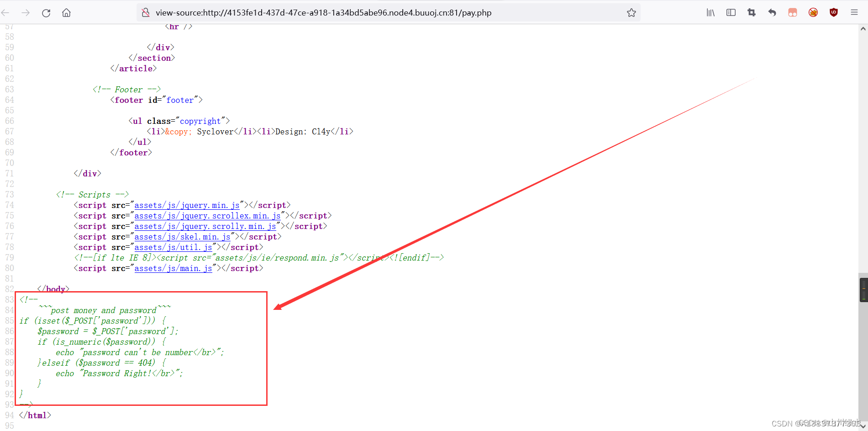Open the uBlock Origin shield icon
Screen dimensions: 868x431
point(834,13)
